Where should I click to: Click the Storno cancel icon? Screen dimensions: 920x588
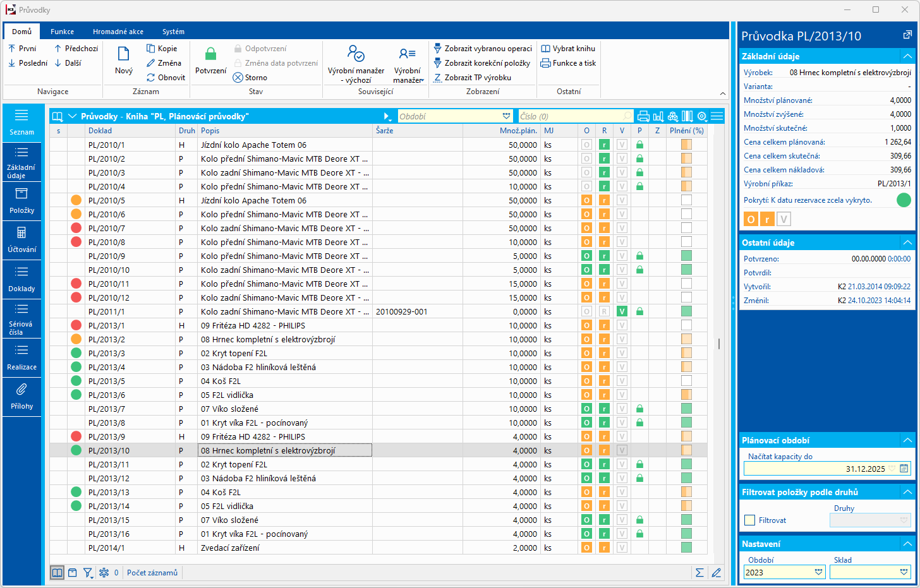click(238, 78)
